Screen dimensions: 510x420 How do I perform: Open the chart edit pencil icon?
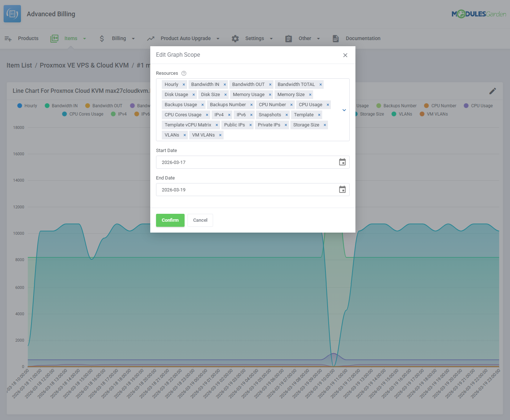pyautogui.click(x=492, y=91)
